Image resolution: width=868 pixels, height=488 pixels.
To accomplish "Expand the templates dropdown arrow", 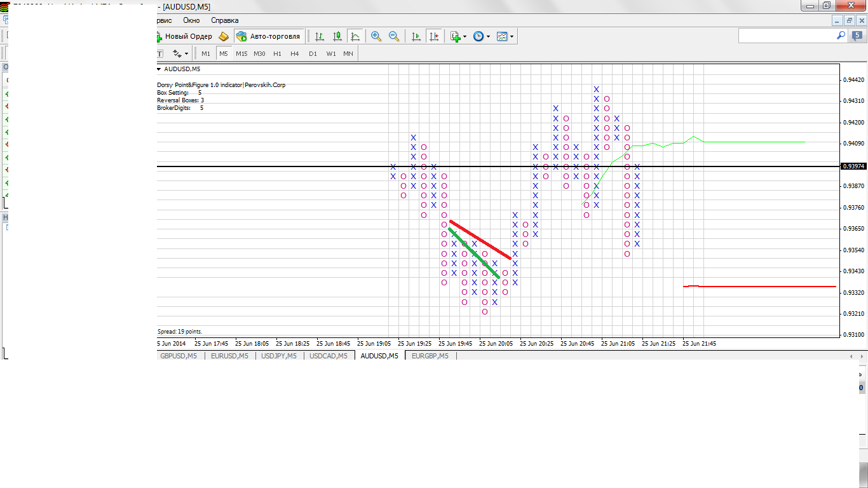I will (x=512, y=36).
